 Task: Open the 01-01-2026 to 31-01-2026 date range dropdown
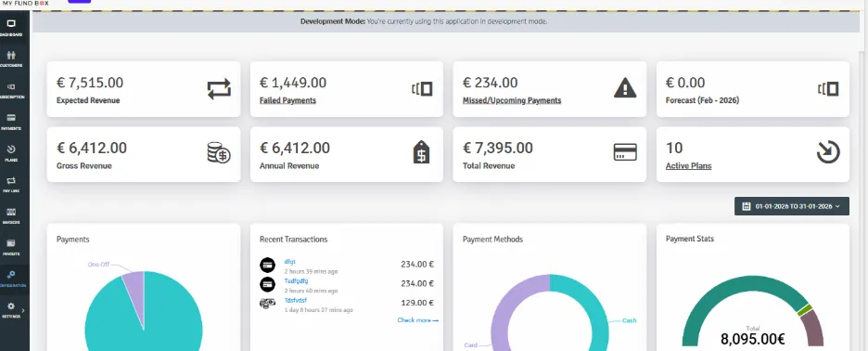792,206
